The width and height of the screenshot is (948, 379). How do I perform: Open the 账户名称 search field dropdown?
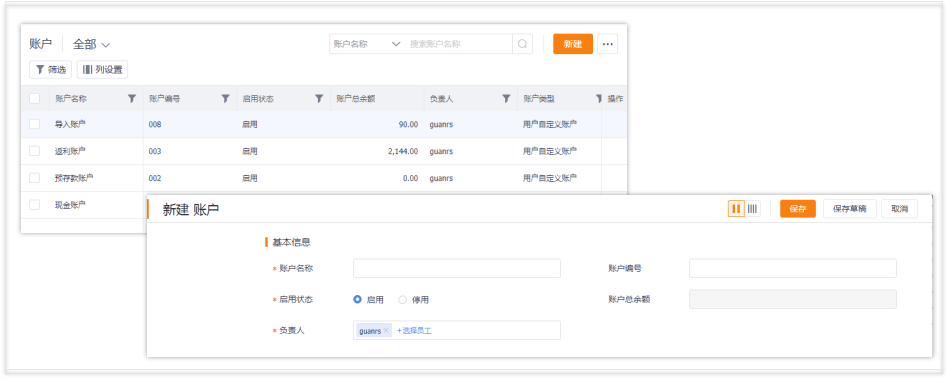[367, 44]
